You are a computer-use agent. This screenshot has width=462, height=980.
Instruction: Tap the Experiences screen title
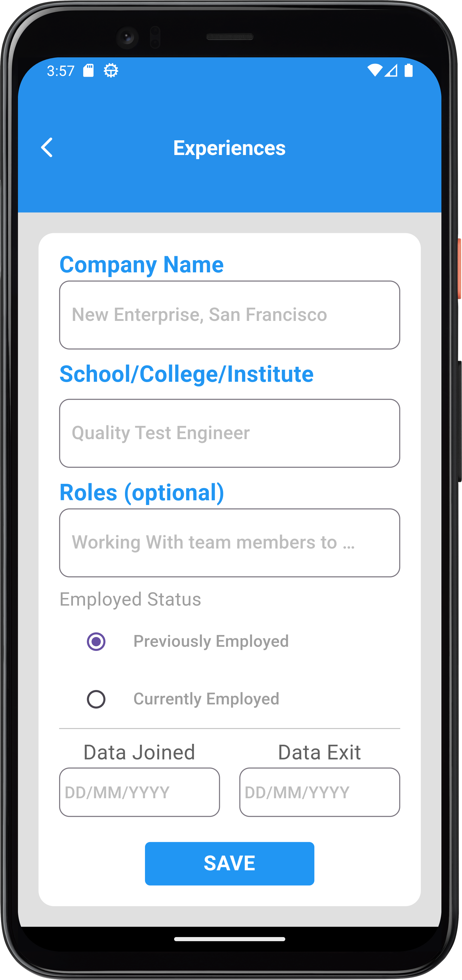(229, 148)
